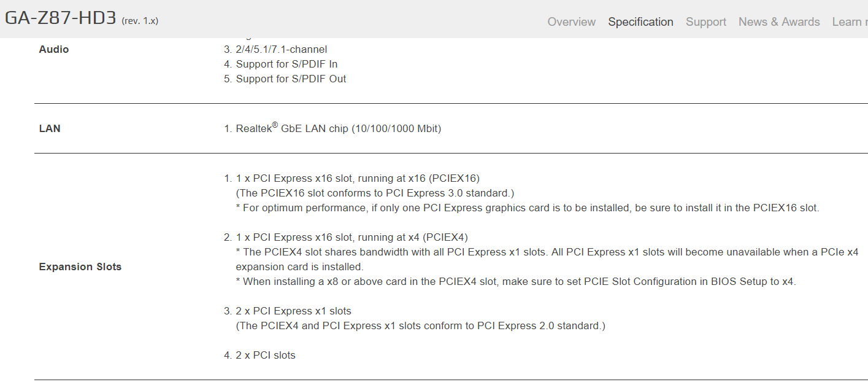Select the Specification tab

pyautogui.click(x=640, y=22)
